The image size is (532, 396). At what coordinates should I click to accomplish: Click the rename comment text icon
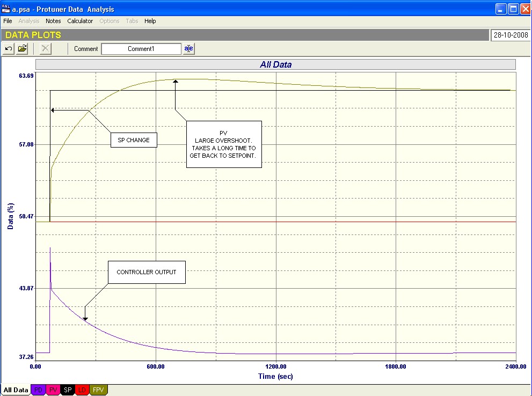[x=189, y=49]
